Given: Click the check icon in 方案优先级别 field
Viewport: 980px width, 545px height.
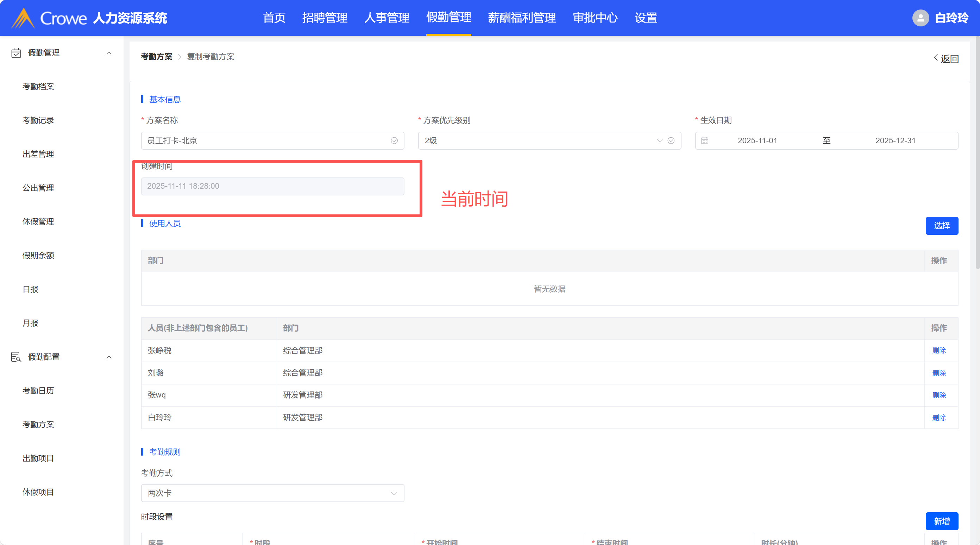Looking at the screenshot, I should tap(671, 141).
